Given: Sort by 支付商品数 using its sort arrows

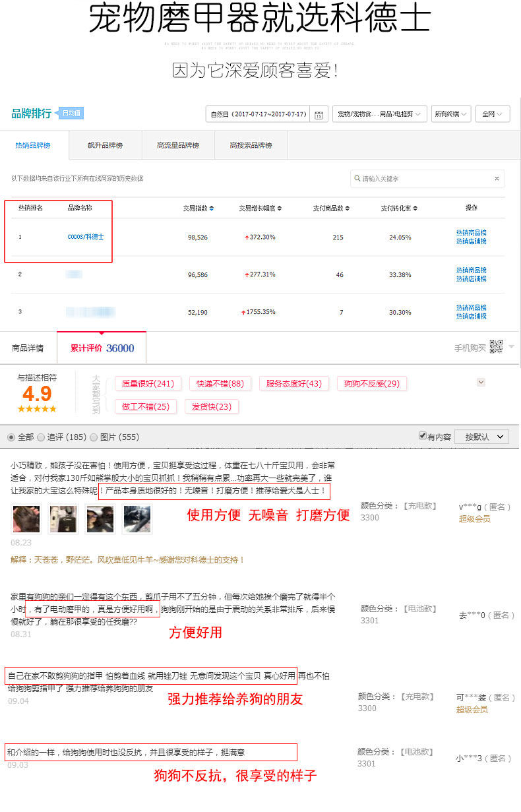Looking at the screenshot, I should coord(347,208).
